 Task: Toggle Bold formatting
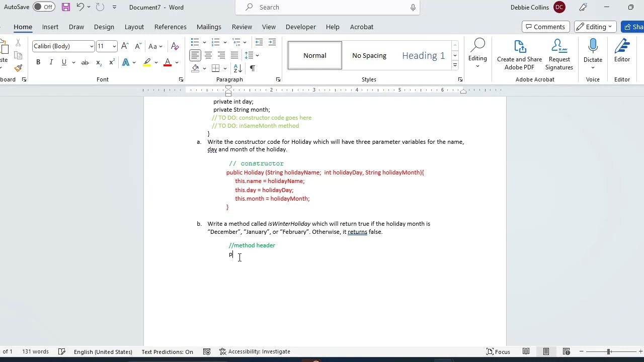click(x=38, y=62)
